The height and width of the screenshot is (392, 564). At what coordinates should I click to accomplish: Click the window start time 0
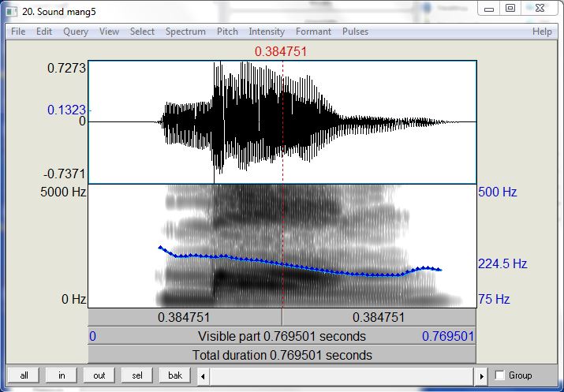pyautogui.click(x=93, y=336)
